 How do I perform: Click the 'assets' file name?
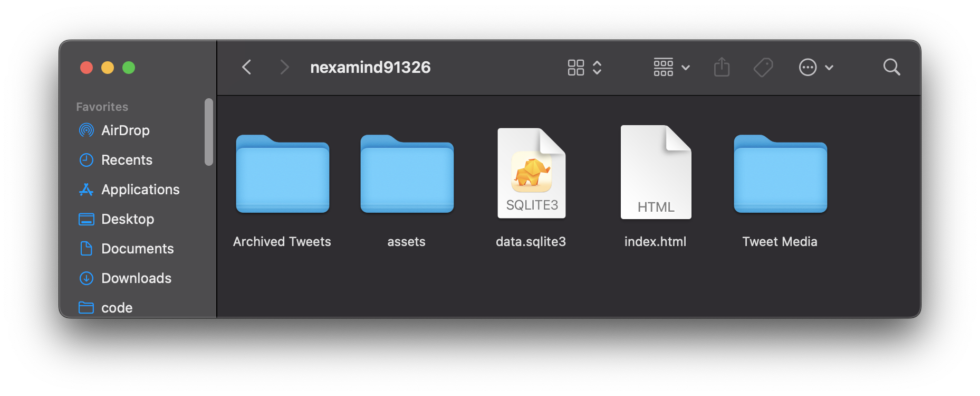406,241
